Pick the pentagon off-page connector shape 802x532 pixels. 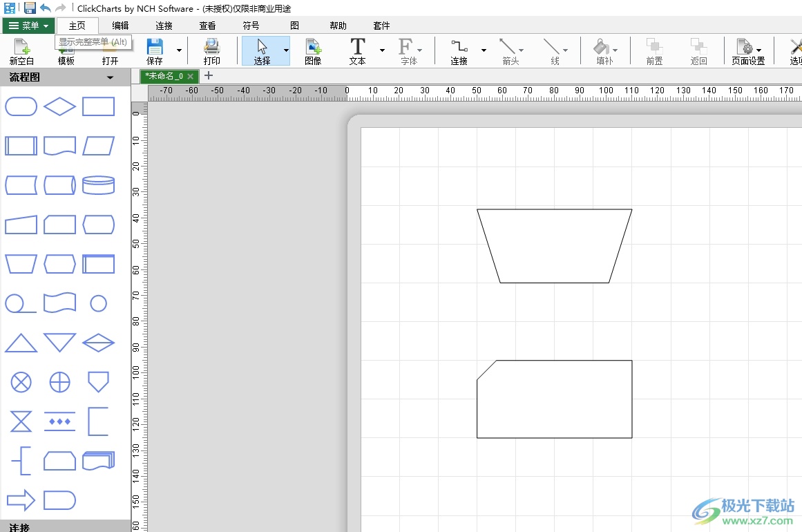tap(98, 381)
